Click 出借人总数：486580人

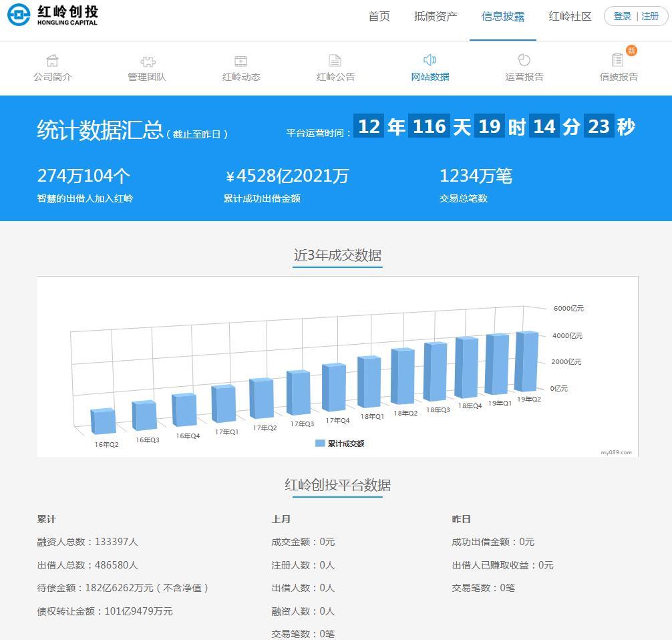click(x=88, y=565)
